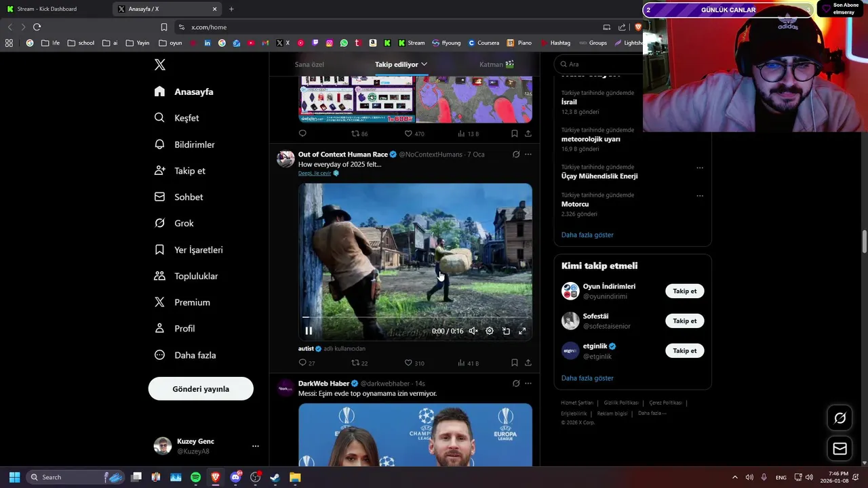Seek the video progress bar
This screenshot has width=868, height=488.
(x=415, y=317)
